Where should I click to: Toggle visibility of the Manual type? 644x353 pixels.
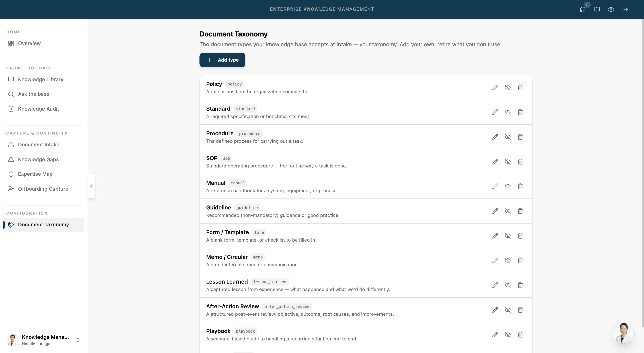click(x=508, y=186)
